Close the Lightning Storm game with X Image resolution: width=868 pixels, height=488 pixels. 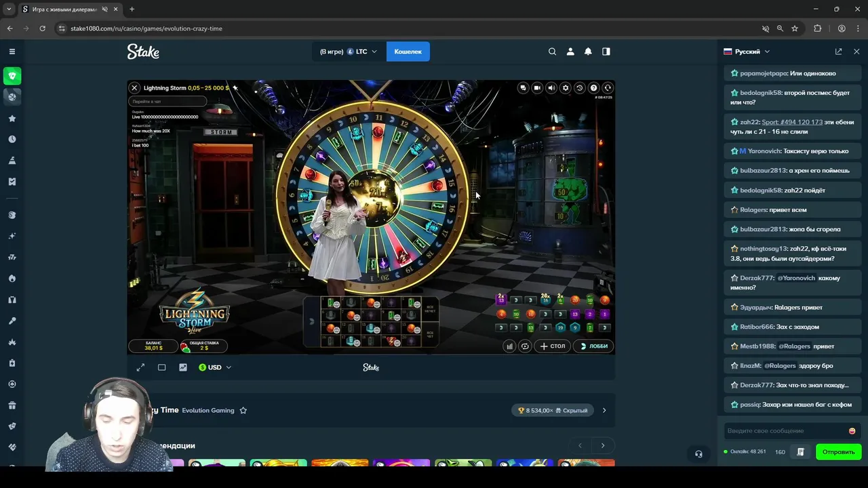tap(134, 88)
